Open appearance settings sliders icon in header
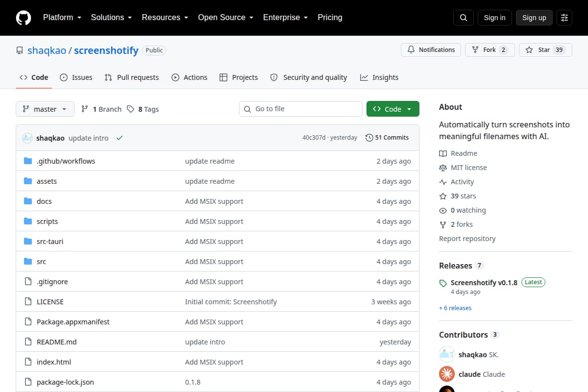Image resolution: width=588 pixels, height=392 pixels. pyautogui.click(x=564, y=18)
